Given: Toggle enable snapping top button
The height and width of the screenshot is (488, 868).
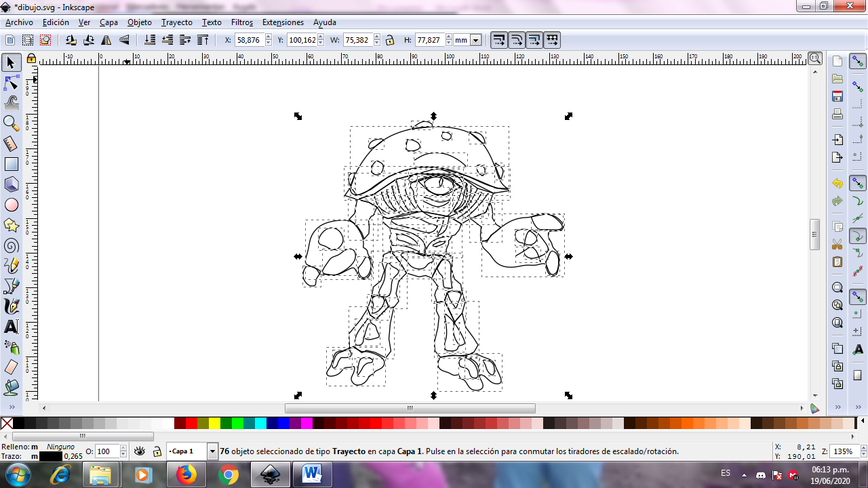Looking at the screenshot, I should [858, 62].
